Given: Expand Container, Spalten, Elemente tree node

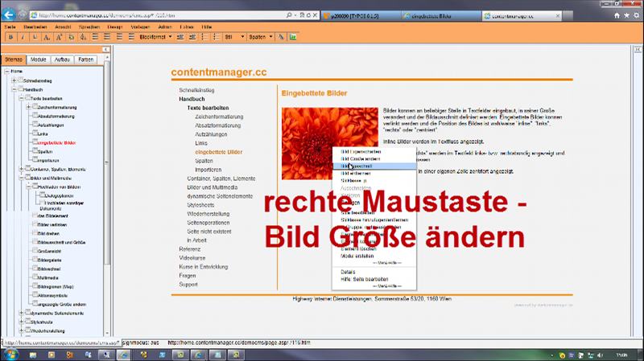Looking at the screenshot, I should point(22,169).
